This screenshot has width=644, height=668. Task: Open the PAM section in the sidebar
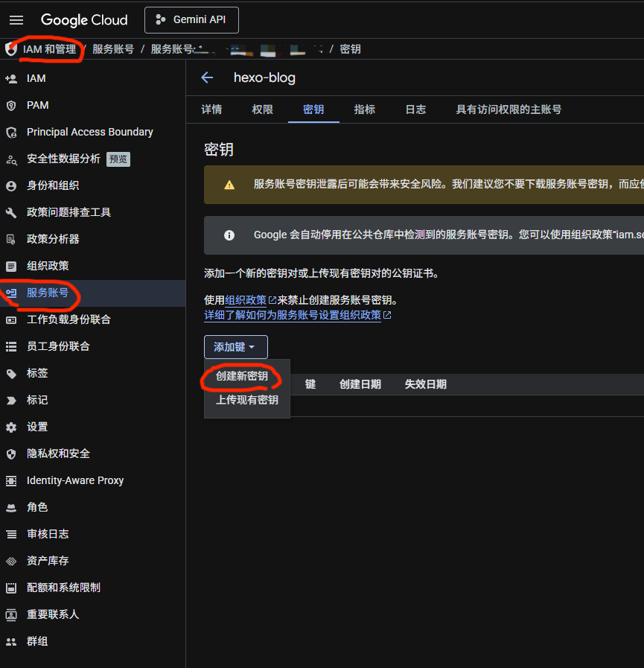click(x=36, y=105)
